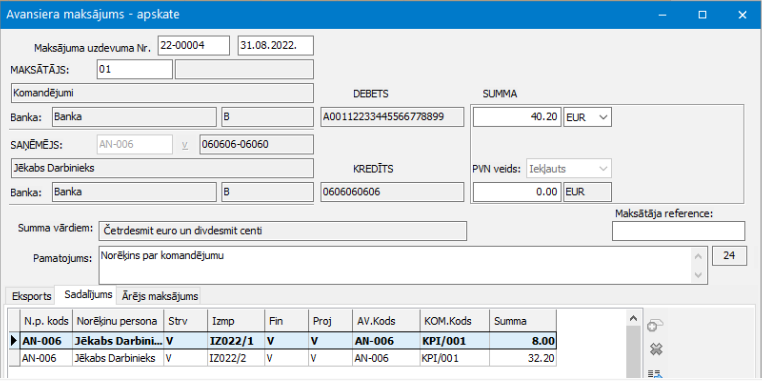Click the Komandējumi payer name field
The height and width of the screenshot is (382, 762).
(162, 93)
